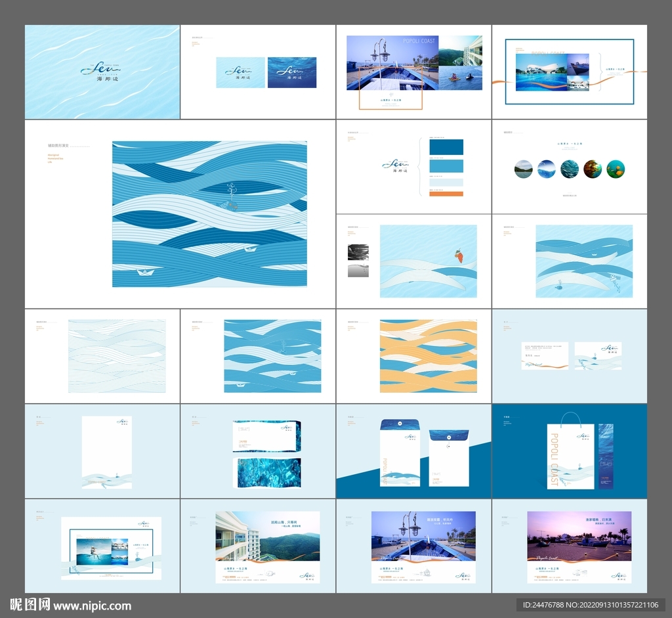Select the medium sky-blue color swatch
Screen dimensions: 672x618
[x=446, y=166]
